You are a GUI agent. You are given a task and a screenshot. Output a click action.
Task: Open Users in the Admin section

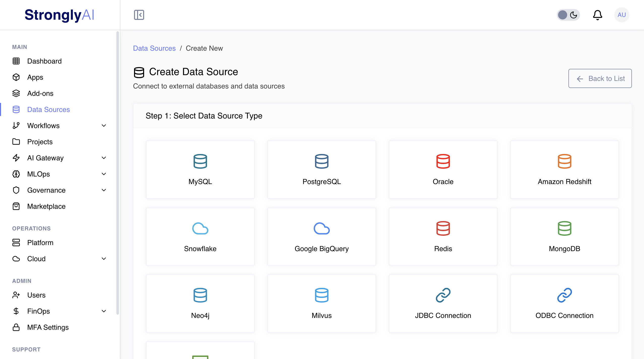[x=36, y=295]
